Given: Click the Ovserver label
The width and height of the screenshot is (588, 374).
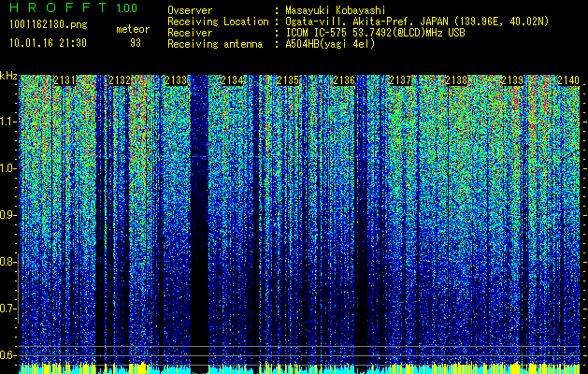Looking at the screenshot, I should pos(190,10).
